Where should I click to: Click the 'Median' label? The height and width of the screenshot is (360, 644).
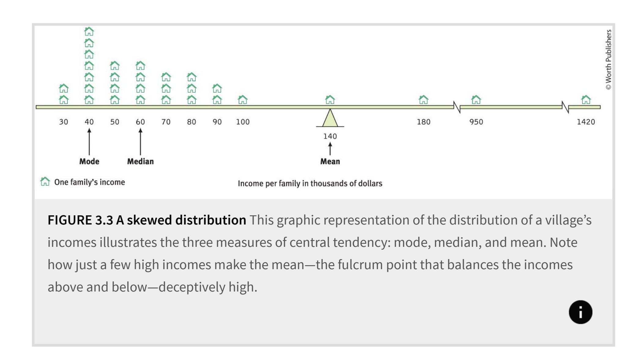point(140,161)
